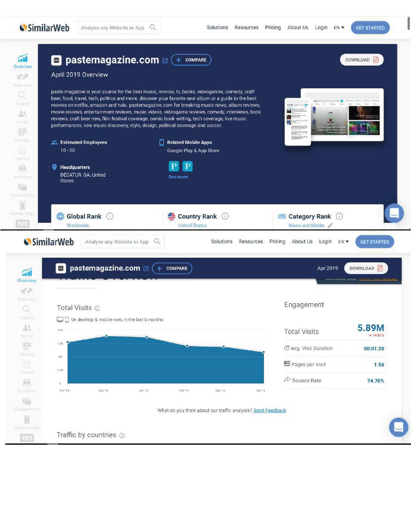Show info tooltip for Category Rank
The width and height of the screenshot is (411, 532).
pyautogui.click(x=339, y=216)
